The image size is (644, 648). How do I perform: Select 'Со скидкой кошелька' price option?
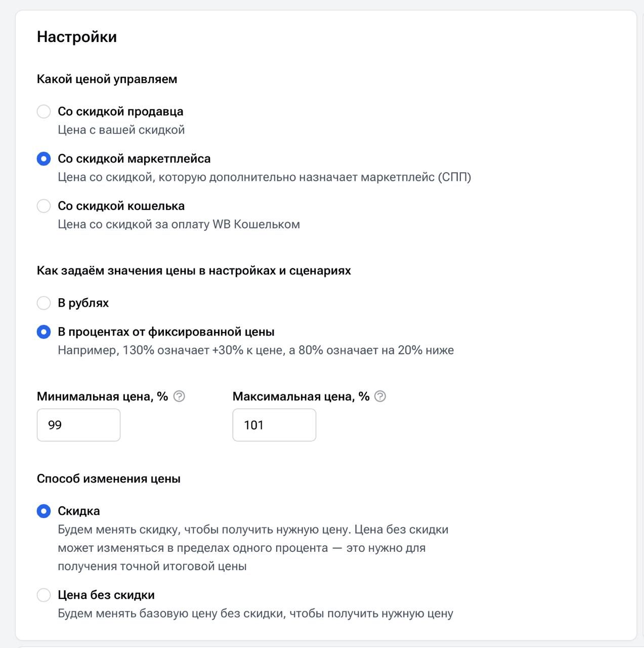[x=44, y=206]
